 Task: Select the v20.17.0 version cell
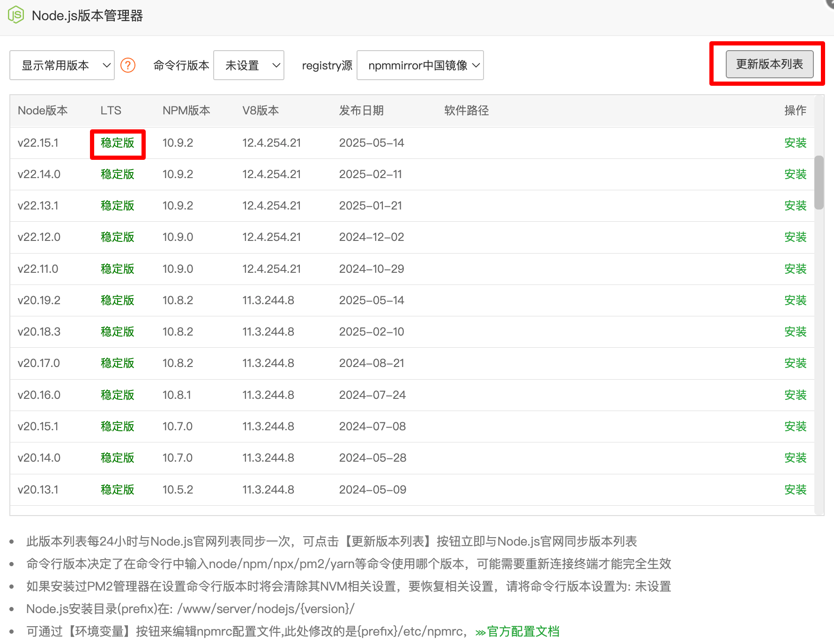39,363
